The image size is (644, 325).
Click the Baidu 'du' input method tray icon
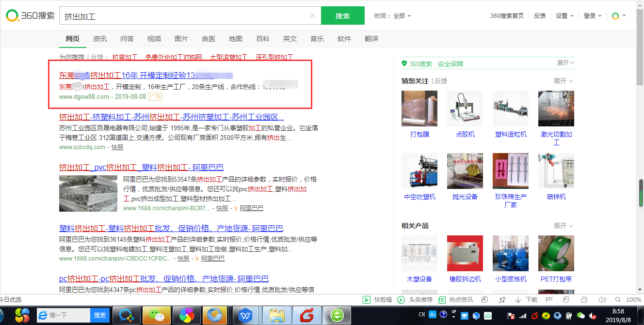(x=433, y=315)
